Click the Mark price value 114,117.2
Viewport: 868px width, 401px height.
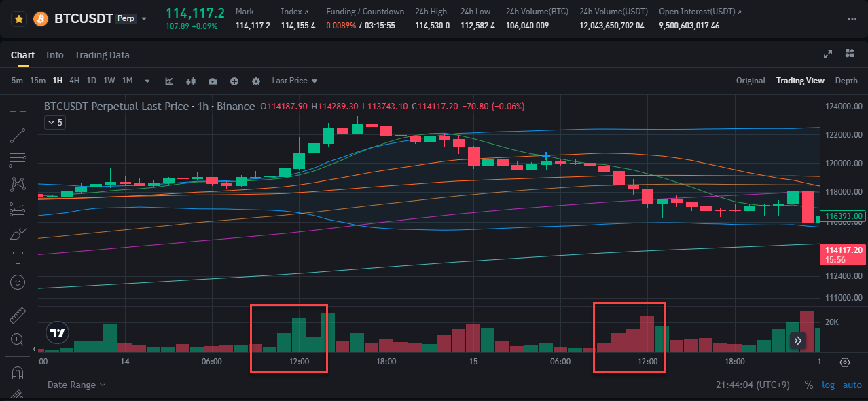pos(253,26)
